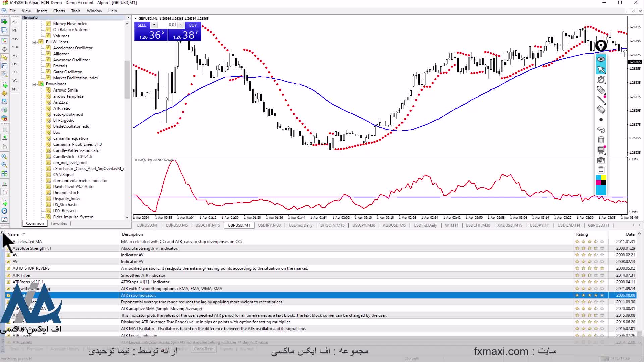Select the yellow color swatch
This screenshot has width=644, height=362.
click(x=603, y=178)
